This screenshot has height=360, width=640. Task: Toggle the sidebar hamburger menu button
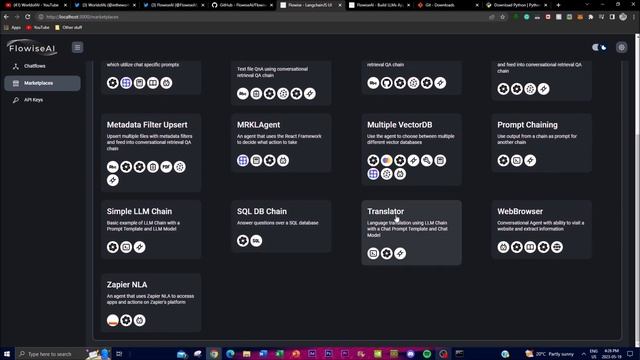point(77,47)
